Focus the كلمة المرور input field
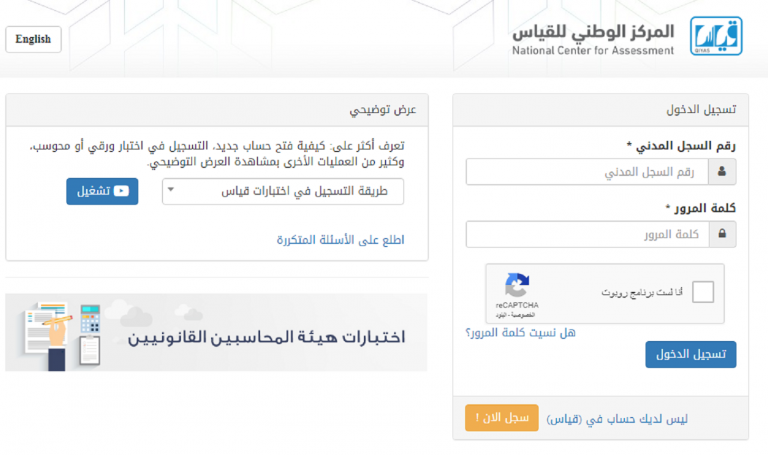The width and height of the screenshot is (768, 455). (587, 234)
